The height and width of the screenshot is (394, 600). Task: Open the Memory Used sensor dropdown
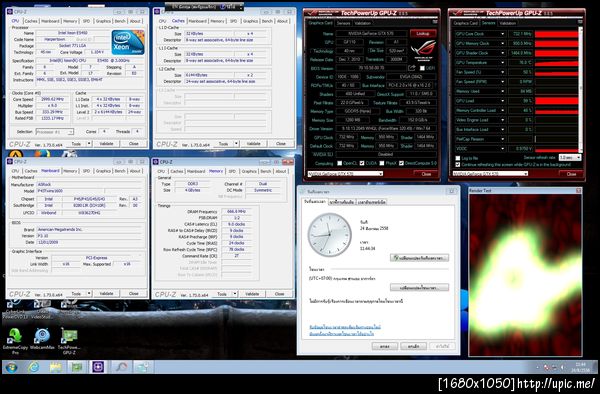502,91
